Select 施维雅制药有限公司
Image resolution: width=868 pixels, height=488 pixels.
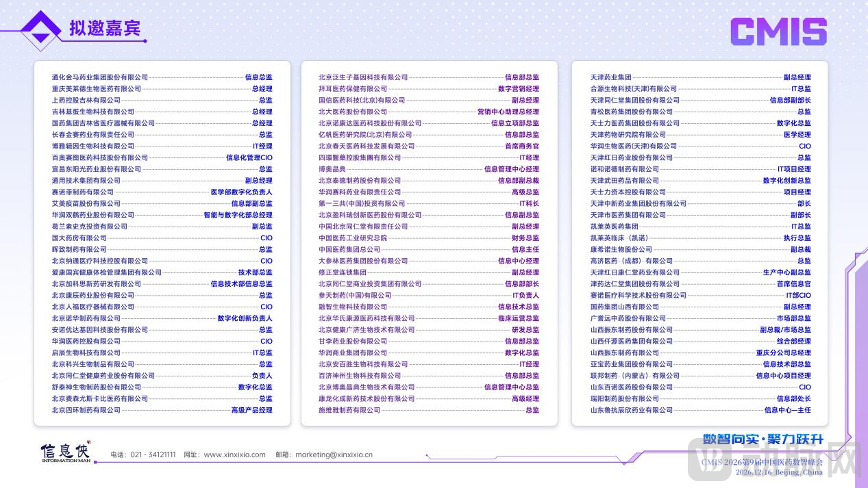pyautogui.click(x=349, y=410)
